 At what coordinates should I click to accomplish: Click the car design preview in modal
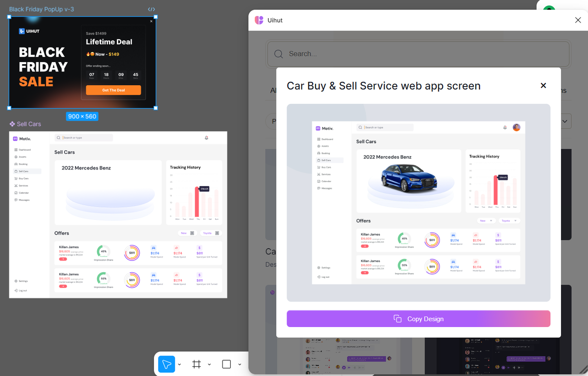tap(418, 203)
